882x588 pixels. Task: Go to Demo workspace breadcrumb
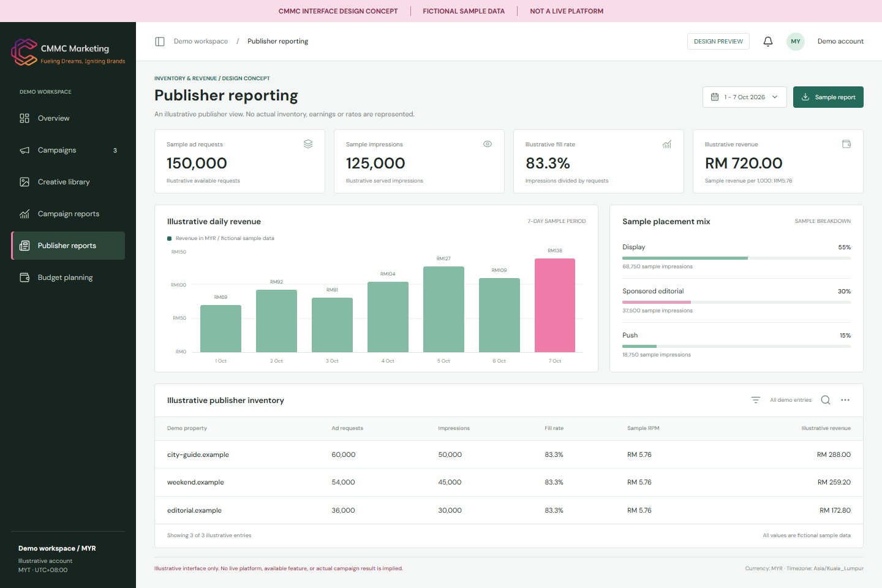(x=201, y=42)
